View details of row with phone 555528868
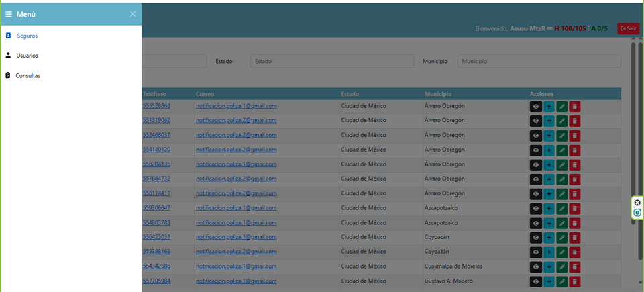 click(x=535, y=106)
